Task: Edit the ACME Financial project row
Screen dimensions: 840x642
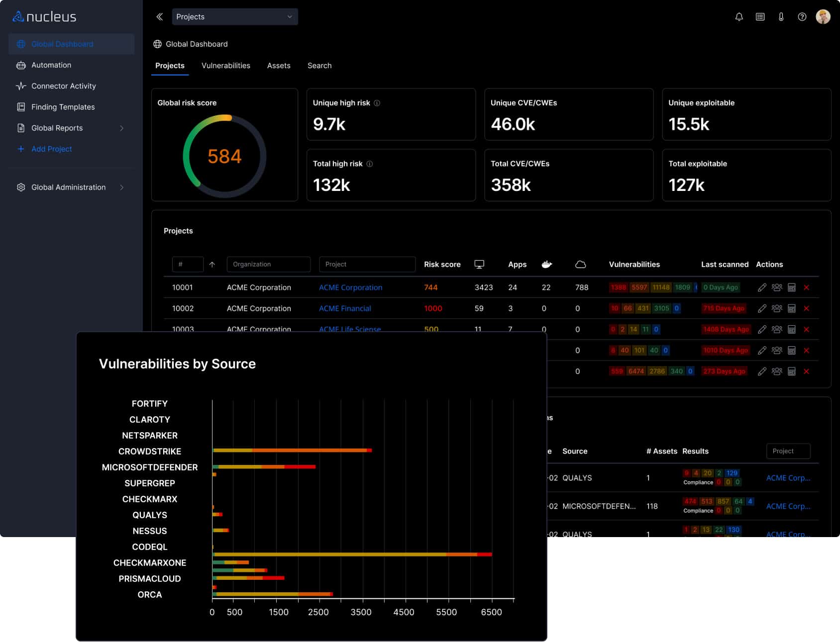Action: pyautogui.click(x=762, y=308)
